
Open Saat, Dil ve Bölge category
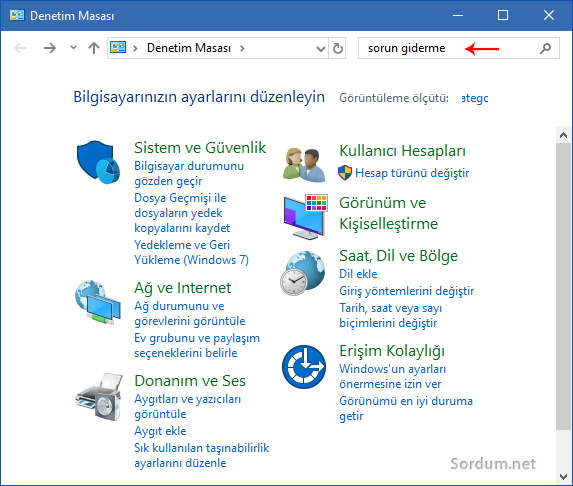[398, 256]
